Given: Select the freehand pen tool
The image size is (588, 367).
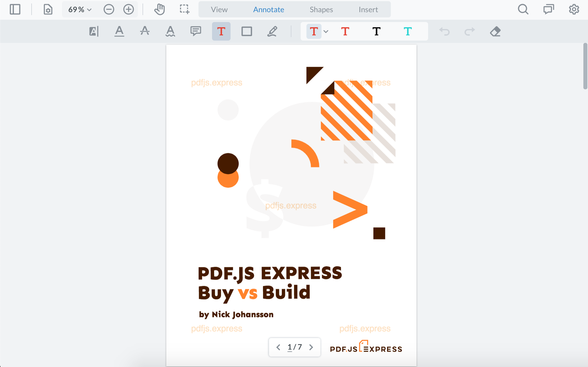Looking at the screenshot, I should pos(272,31).
